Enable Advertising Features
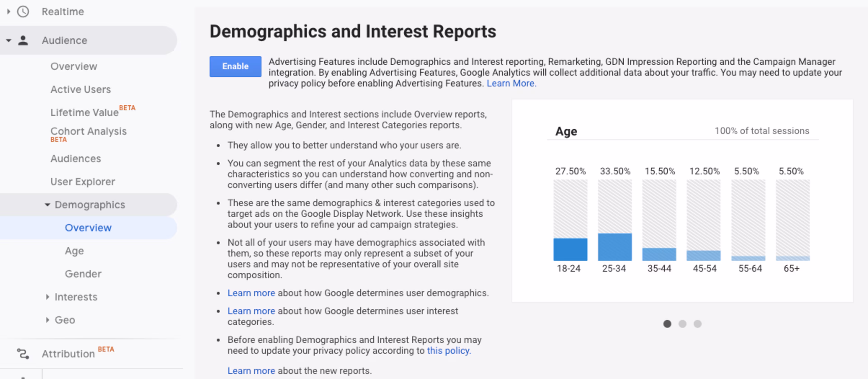868x379 pixels. 235,66
